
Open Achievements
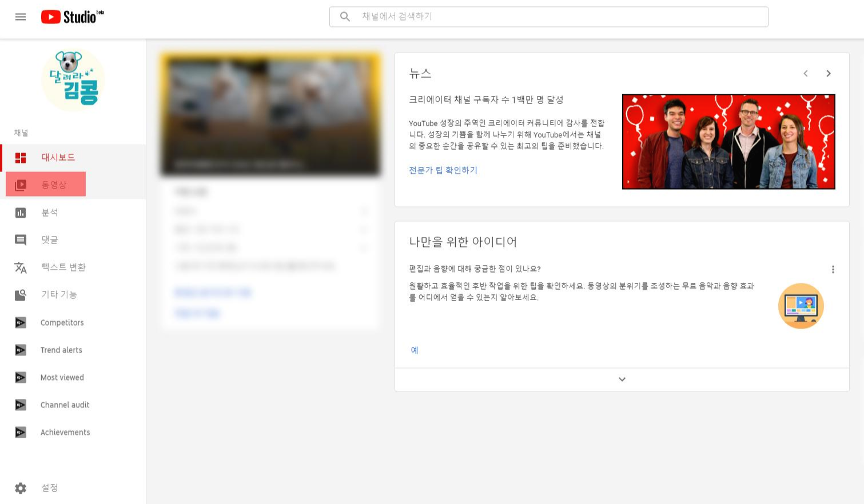click(x=65, y=432)
